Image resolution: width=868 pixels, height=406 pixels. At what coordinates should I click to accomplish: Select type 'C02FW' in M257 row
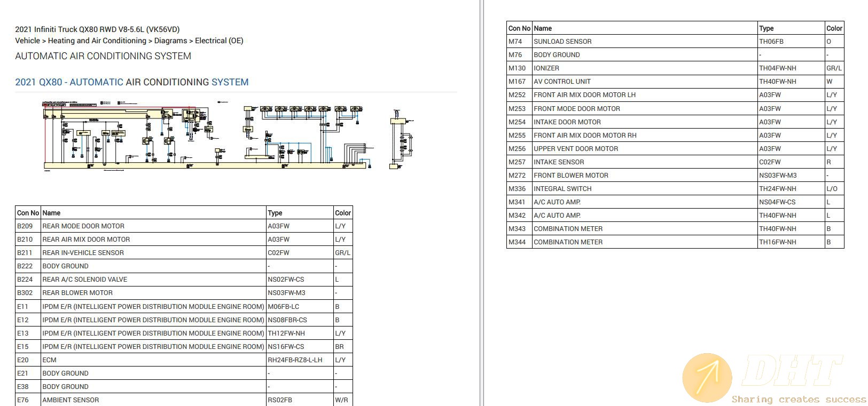(791, 162)
